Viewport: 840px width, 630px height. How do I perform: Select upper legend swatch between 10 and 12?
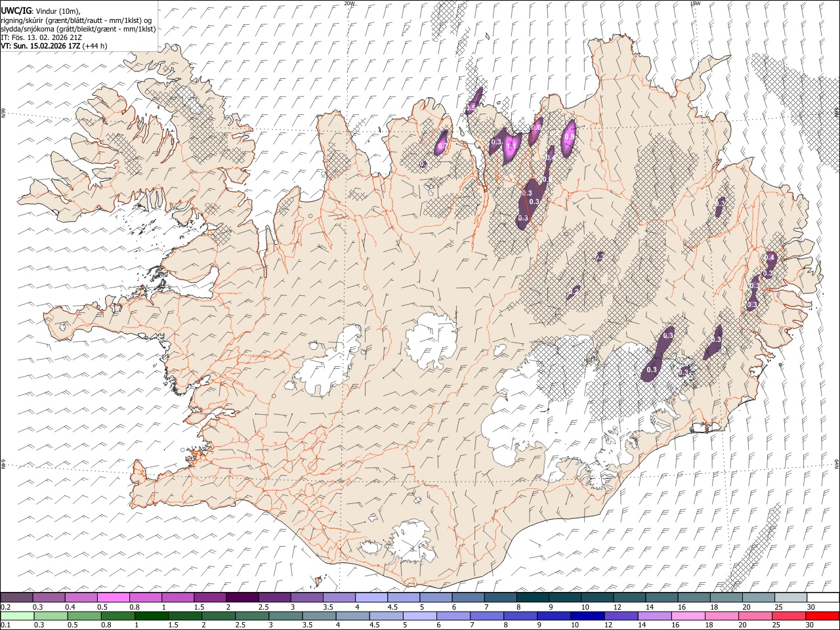(x=597, y=597)
